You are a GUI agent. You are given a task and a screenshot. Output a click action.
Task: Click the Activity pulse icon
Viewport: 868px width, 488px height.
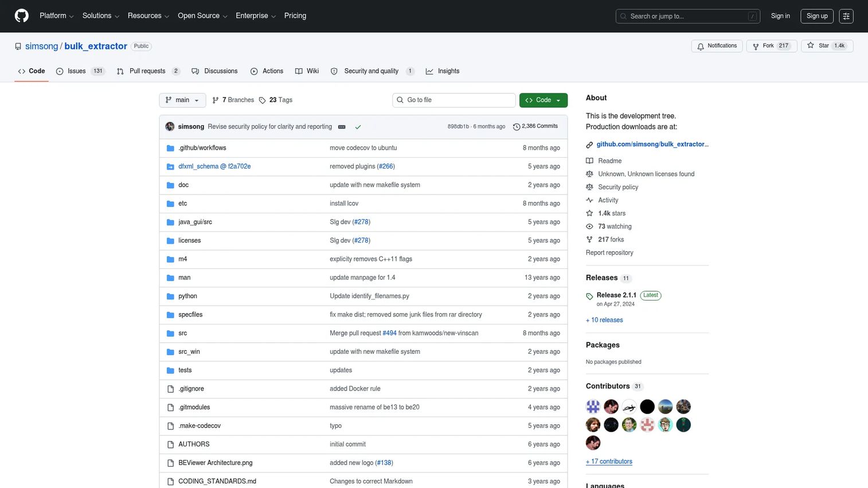coord(589,200)
